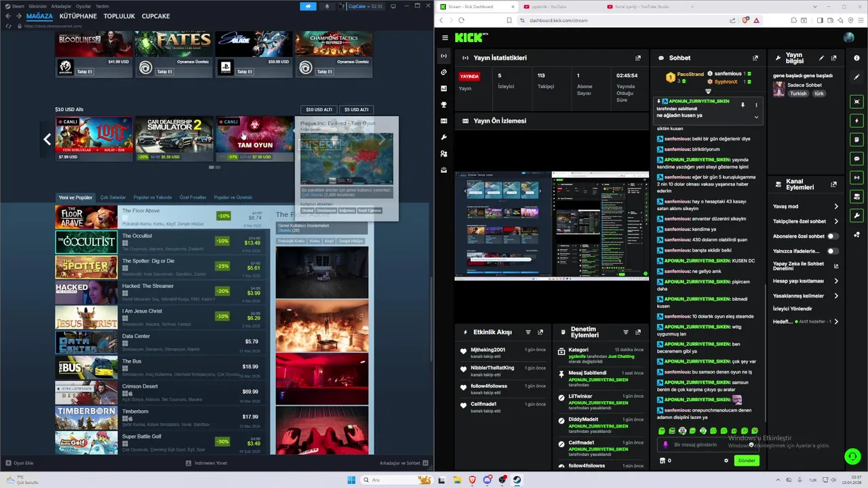Click the wrench icon in the right rail
Image resolution: width=868 pixels, height=488 pixels.
(857, 216)
